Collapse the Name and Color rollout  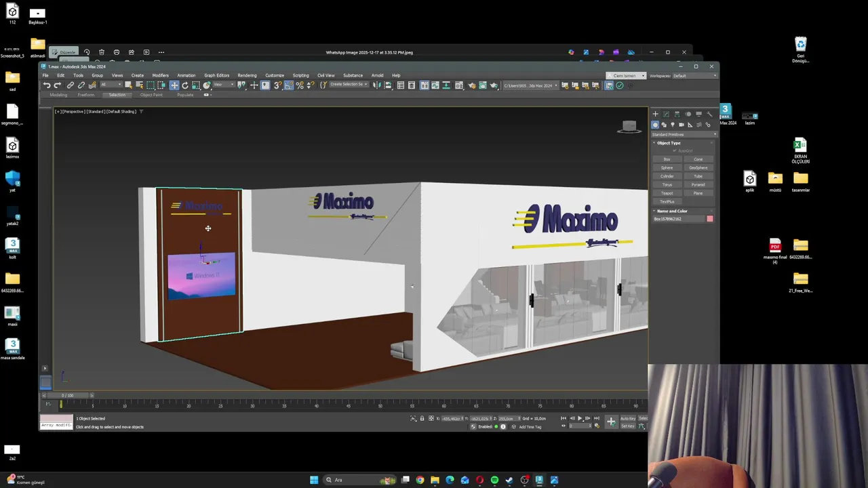point(671,211)
